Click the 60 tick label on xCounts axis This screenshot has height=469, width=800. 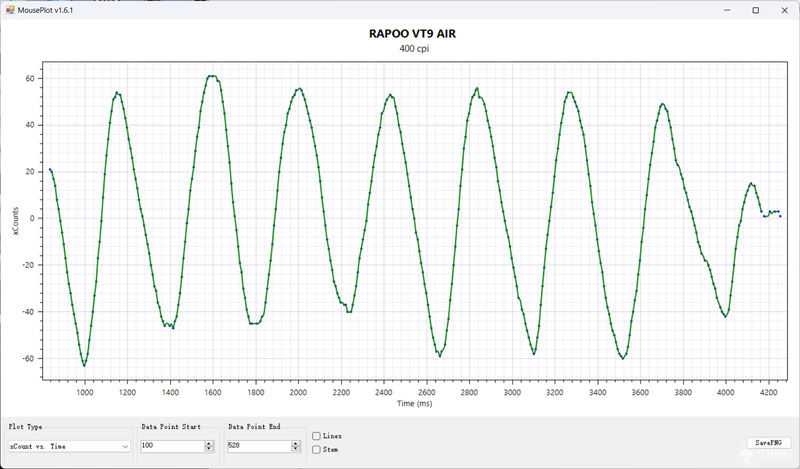[30, 79]
